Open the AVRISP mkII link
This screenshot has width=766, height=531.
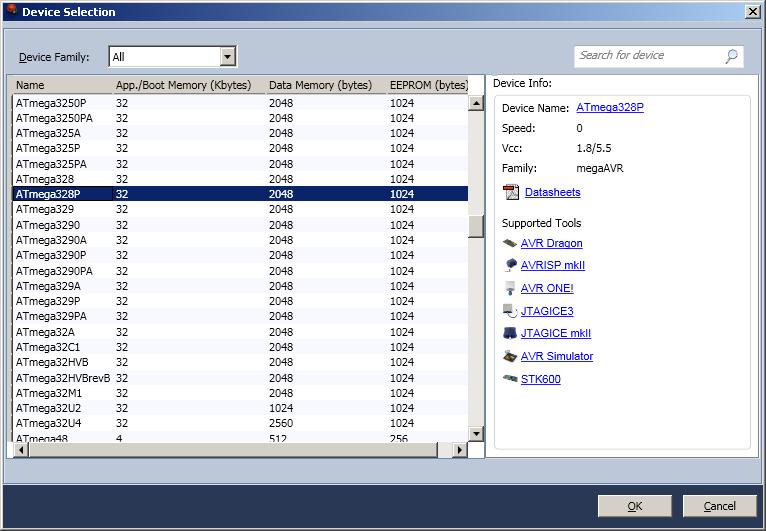tap(553, 265)
